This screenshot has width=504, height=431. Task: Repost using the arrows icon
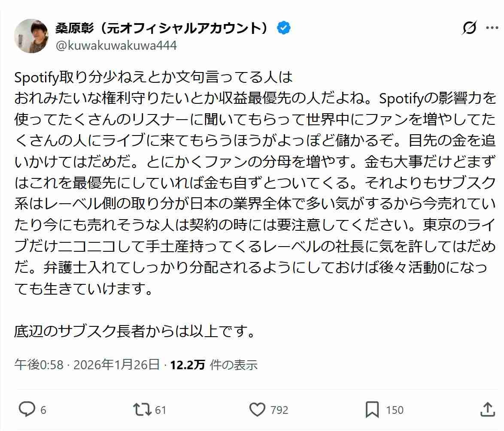pos(142,410)
